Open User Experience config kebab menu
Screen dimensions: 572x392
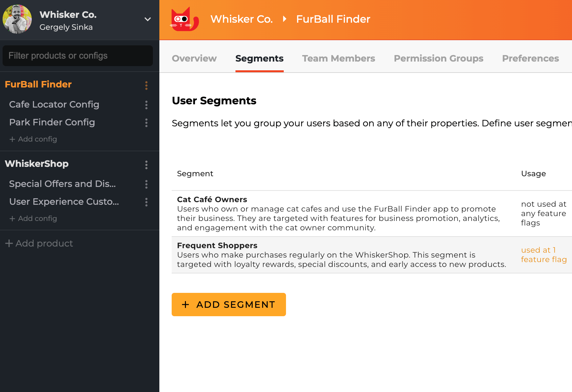pyautogui.click(x=146, y=202)
